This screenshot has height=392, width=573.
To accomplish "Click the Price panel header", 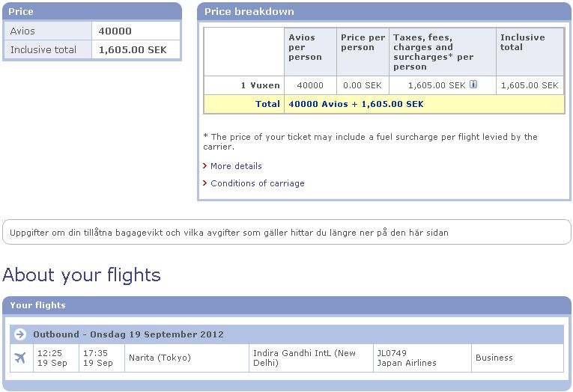I will (92, 12).
